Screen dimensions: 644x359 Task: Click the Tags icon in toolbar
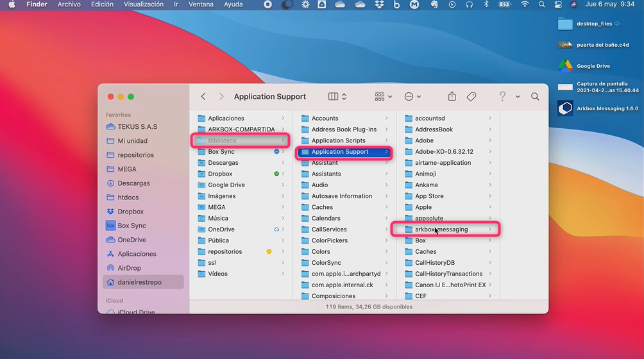pyautogui.click(x=471, y=97)
